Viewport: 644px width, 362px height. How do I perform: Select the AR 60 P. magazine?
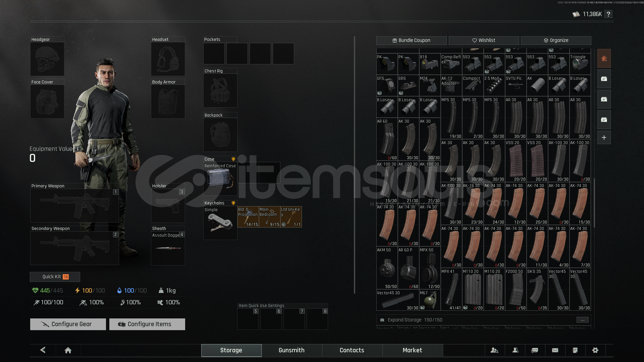tap(409, 268)
